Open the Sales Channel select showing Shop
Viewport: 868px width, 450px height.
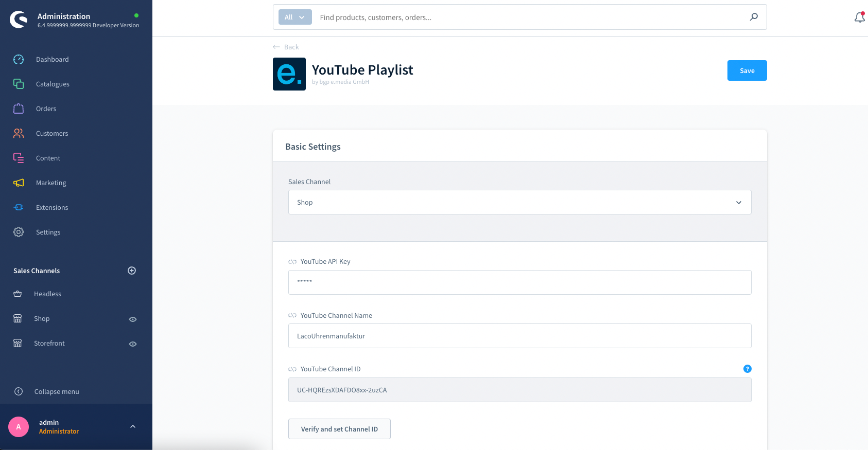coord(519,202)
